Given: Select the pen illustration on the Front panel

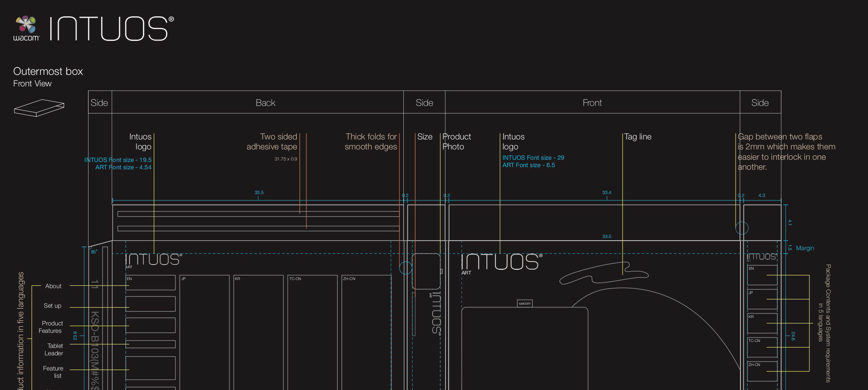Looking at the screenshot, I should pyautogui.click(x=604, y=273).
